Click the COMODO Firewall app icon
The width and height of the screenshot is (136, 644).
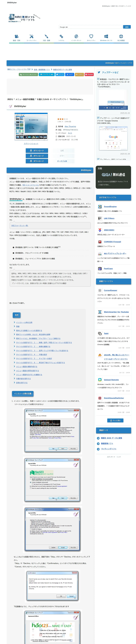click(x=100, y=242)
